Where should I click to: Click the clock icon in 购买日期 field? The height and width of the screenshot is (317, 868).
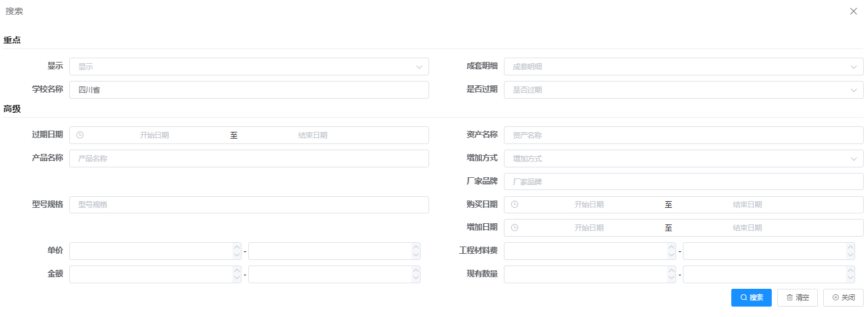click(x=514, y=205)
